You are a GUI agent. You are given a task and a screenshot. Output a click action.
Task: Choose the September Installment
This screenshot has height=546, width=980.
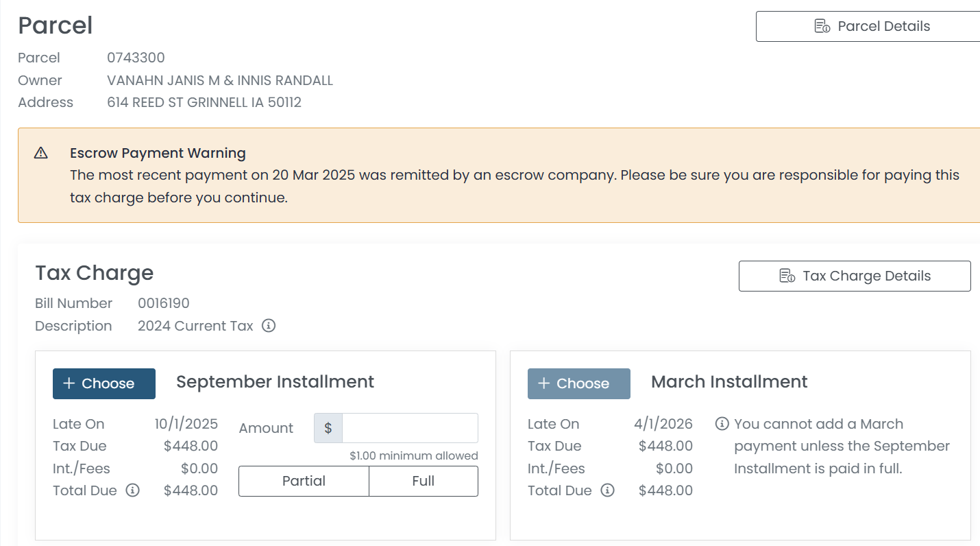pos(104,383)
